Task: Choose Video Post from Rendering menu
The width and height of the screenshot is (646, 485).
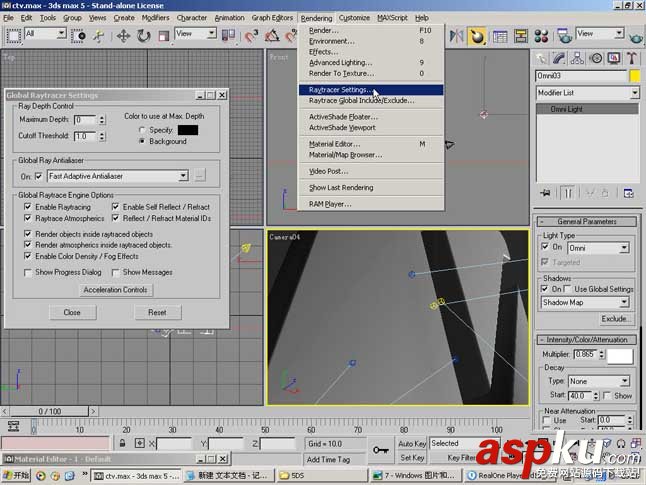Action: point(370,171)
